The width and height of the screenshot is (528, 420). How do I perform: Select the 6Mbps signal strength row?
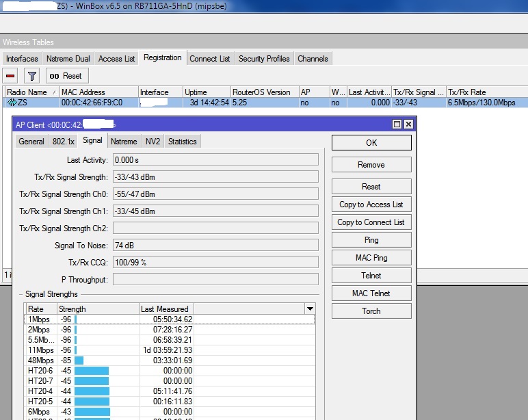pyautogui.click(x=170, y=412)
